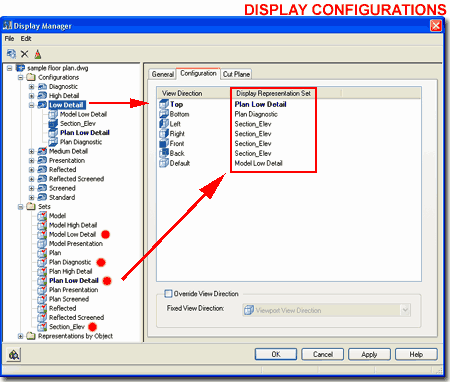450x382 pixels.
Task: Click the Display Manager title bar icon
Action: click(x=7, y=26)
